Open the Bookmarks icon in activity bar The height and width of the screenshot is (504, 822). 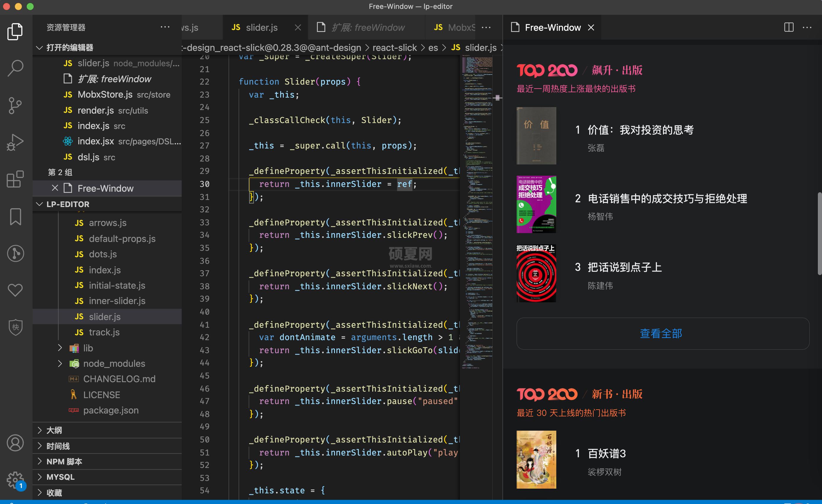pos(15,217)
